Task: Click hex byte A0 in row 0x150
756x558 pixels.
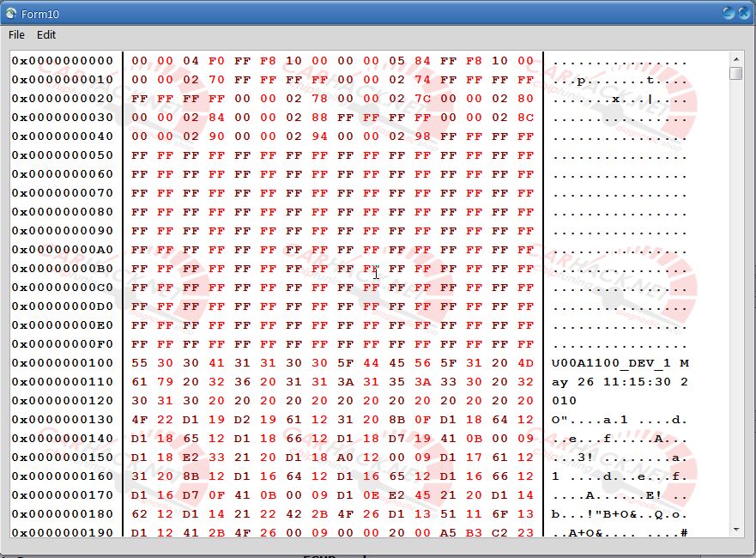Action: pos(345,458)
